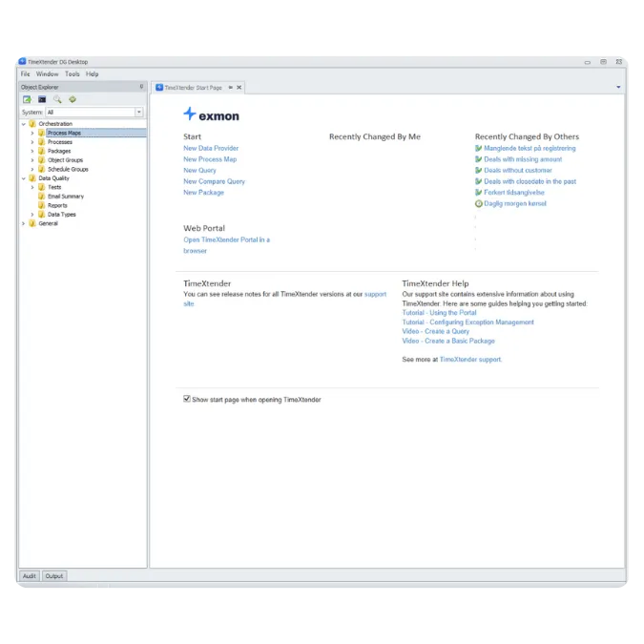Click the magnifier search icon in Object Explorer

pos(57,99)
